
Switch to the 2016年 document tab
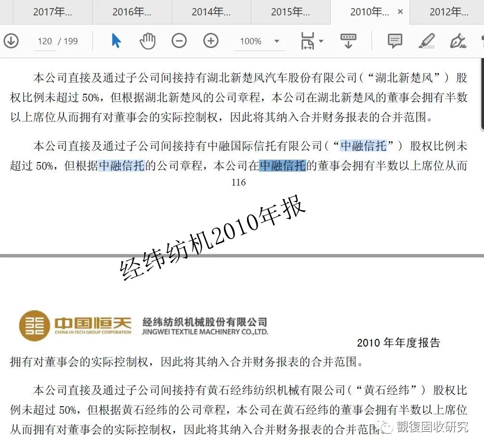132,12
